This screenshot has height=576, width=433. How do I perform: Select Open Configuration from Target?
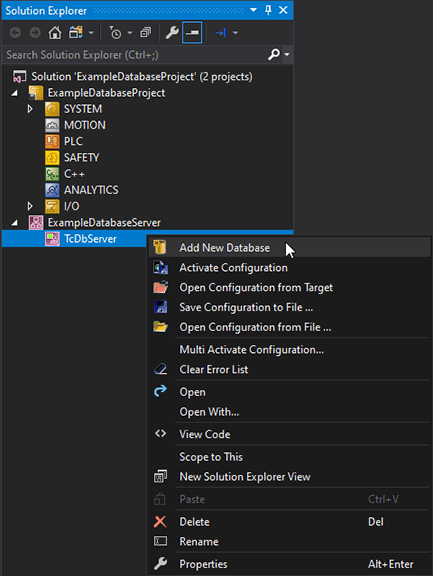tap(289, 287)
